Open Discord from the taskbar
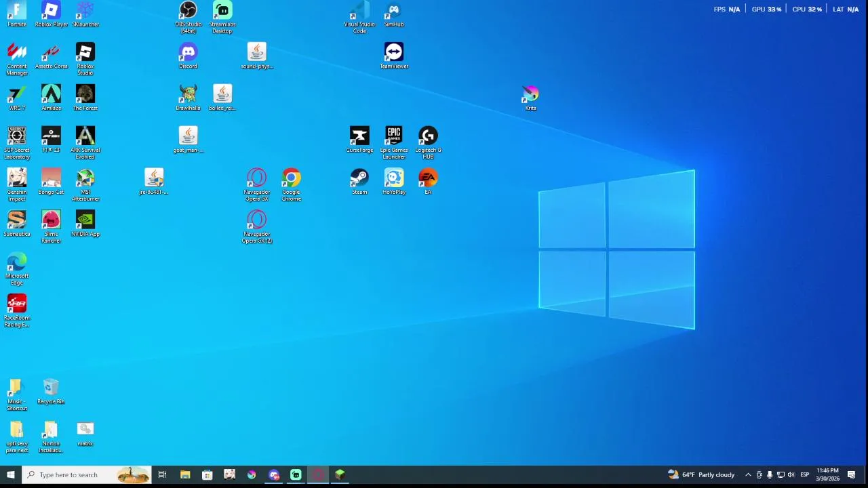The image size is (868, 488). click(x=273, y=474)
